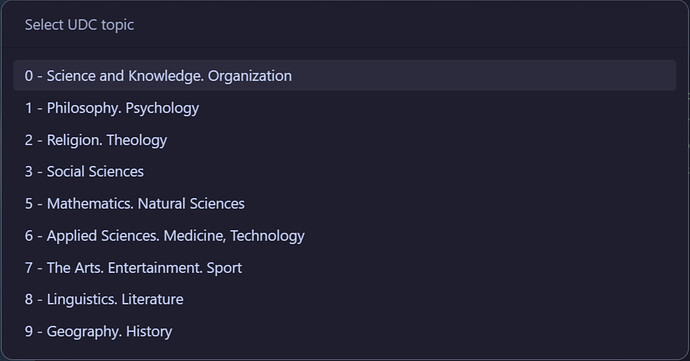The height and width of the screenshot is (361, 690).
Task: Click the Arts, Entertainment, Sport row
Action: pyautogui.click(x=345, y=268)
